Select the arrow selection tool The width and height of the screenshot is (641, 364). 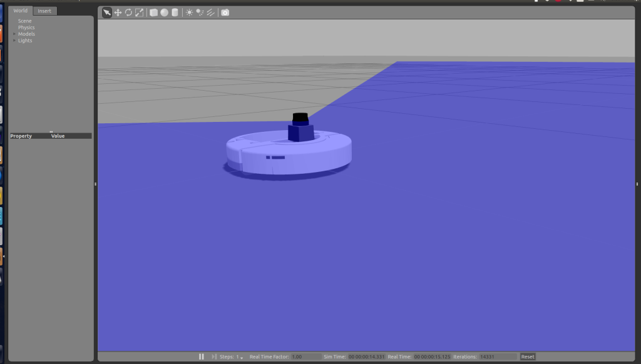click(x=107, y=12)
